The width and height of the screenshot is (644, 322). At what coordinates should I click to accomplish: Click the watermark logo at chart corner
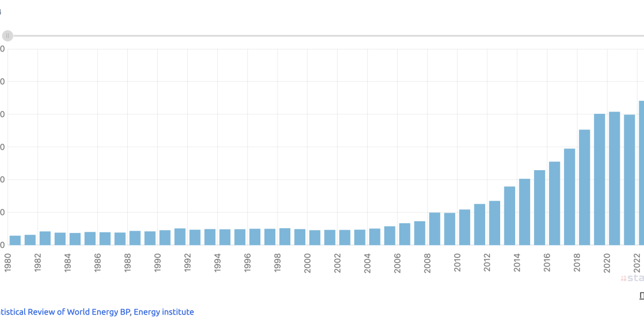633,279
